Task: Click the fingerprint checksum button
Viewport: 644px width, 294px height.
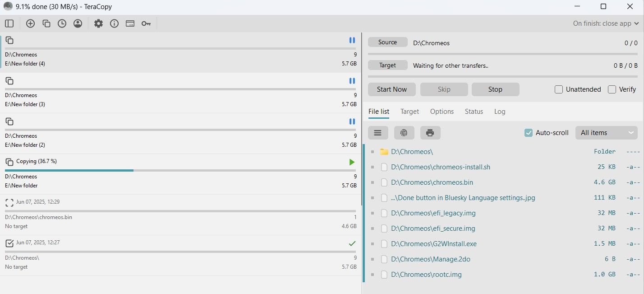Action: point(404,133)
